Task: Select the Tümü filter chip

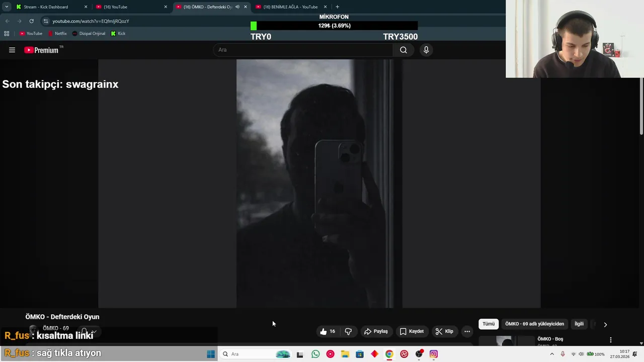Action: [x=489, y=324]
